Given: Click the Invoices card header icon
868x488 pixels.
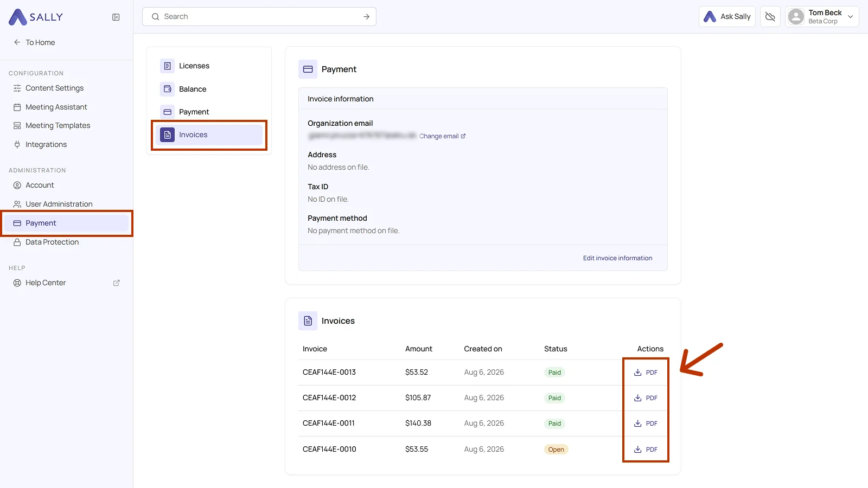Looking at the screenshot, I should (308, 321).
